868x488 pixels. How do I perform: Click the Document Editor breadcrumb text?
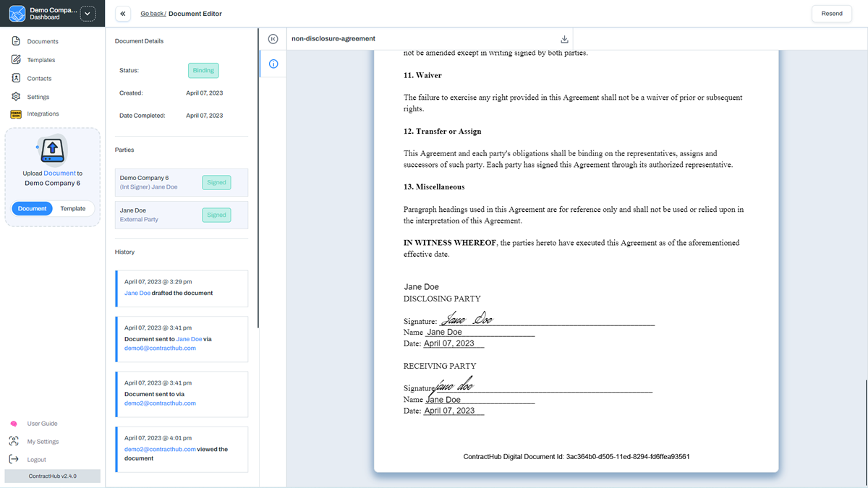click(196, 14)
